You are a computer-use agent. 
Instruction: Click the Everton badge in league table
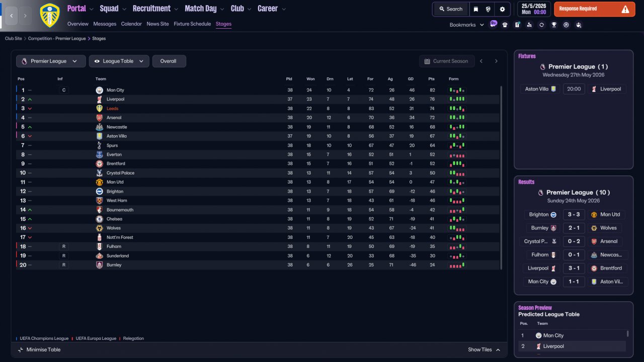click(99, 154)
